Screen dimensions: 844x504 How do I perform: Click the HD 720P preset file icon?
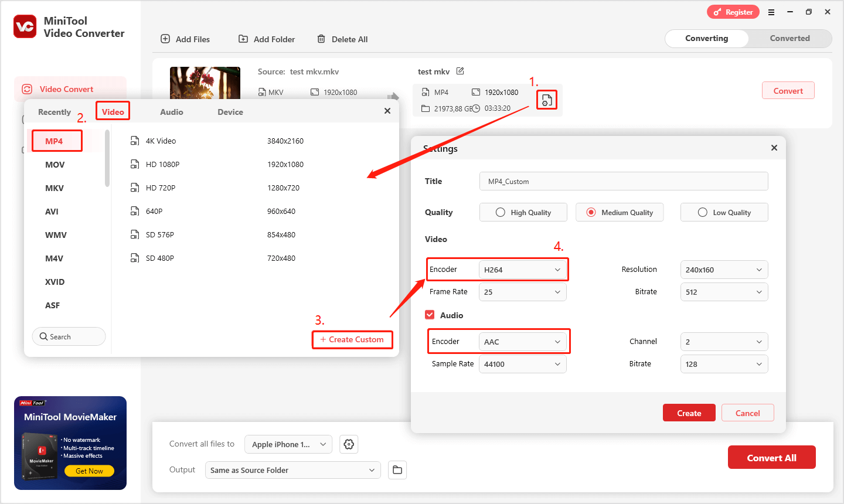click(135, 188)
